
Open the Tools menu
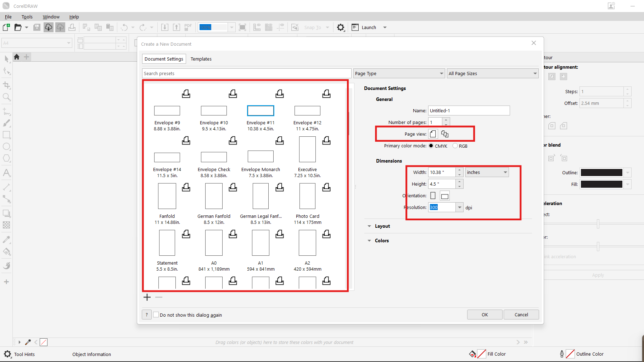pos(27,17)
